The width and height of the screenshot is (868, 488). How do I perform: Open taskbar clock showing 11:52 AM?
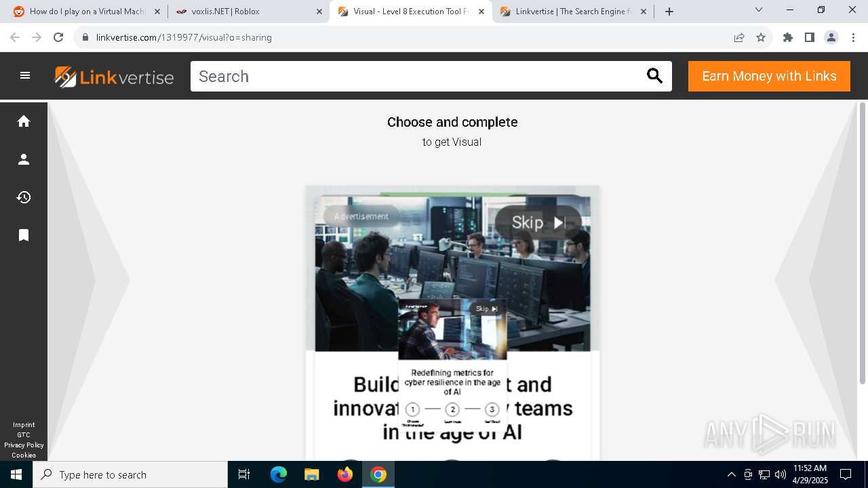810,474
